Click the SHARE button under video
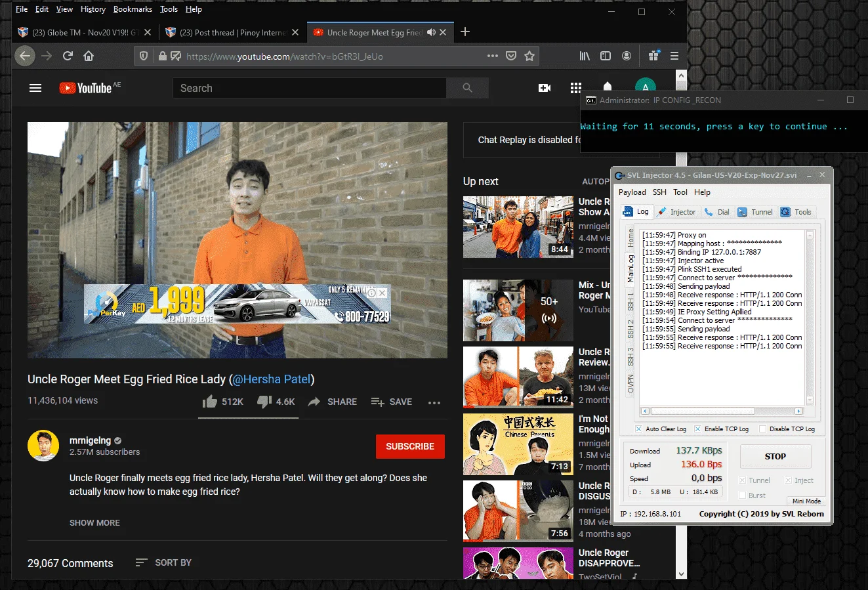 click(333, 402)
